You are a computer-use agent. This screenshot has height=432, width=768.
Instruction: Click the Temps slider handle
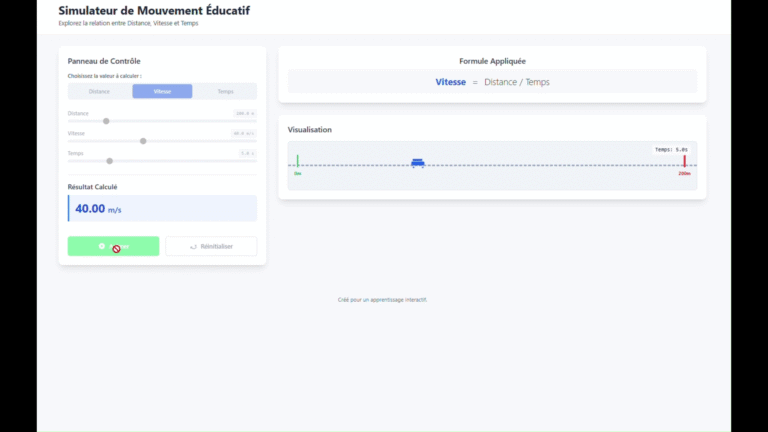pyautogui.click(x=110, y=161)
